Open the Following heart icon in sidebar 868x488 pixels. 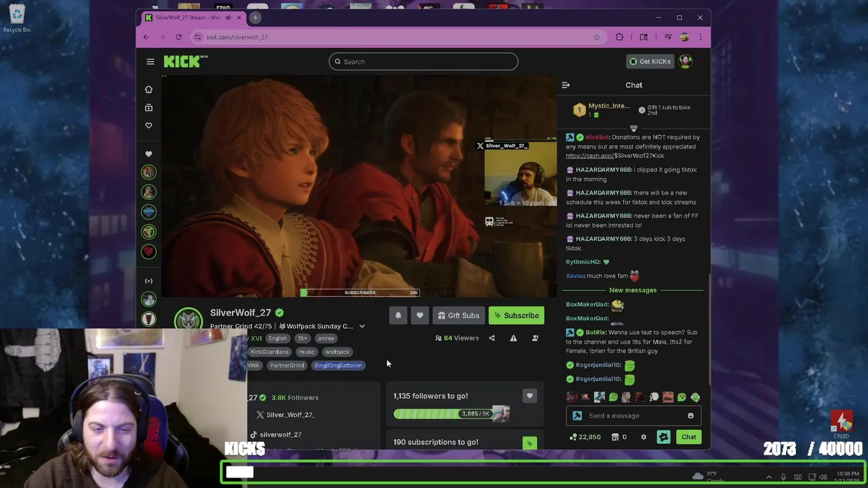click(149, 125)
